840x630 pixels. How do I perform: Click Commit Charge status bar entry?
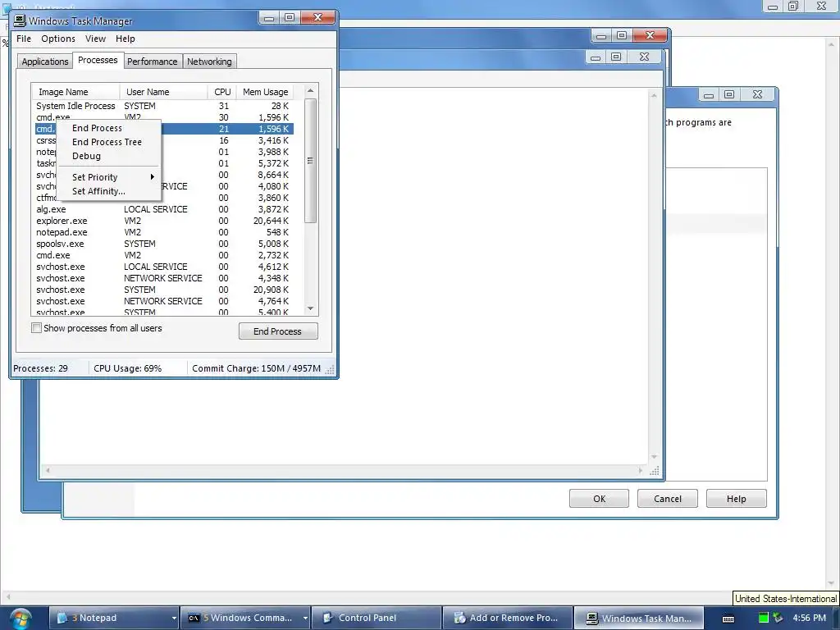[256, 368]
